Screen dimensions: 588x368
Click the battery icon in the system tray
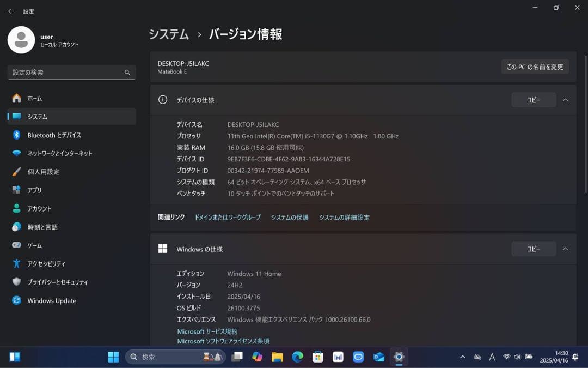pyautogui.click(x=529, y=357)
